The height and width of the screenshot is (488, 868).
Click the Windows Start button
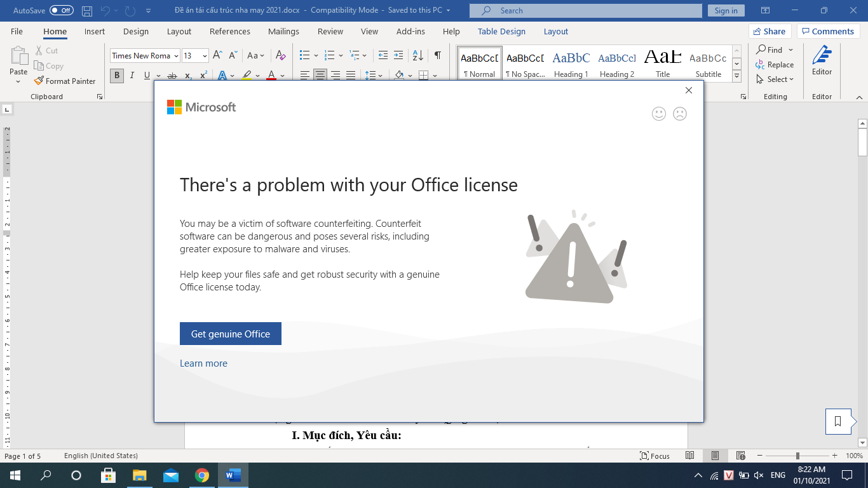click(x=14, y=475)
